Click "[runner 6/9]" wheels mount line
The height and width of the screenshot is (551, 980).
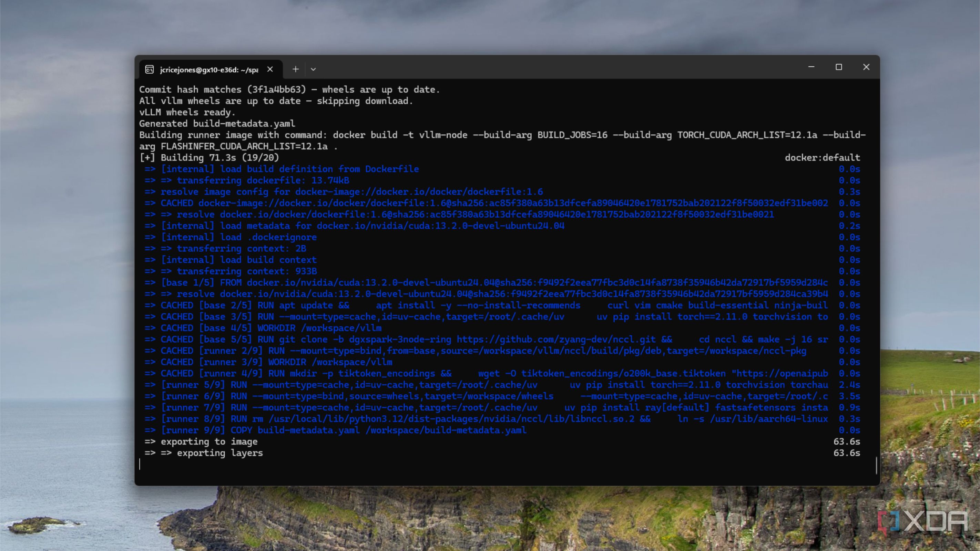tap(486, 396)
